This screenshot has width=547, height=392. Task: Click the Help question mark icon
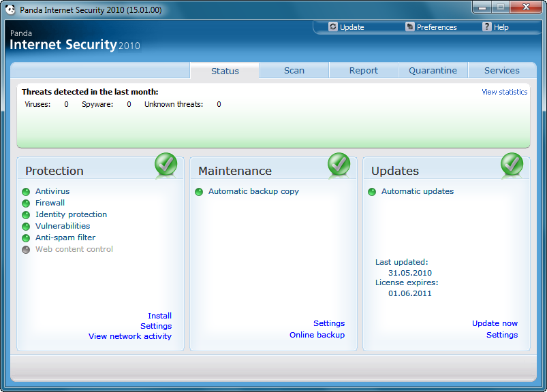tap(486, 27)
